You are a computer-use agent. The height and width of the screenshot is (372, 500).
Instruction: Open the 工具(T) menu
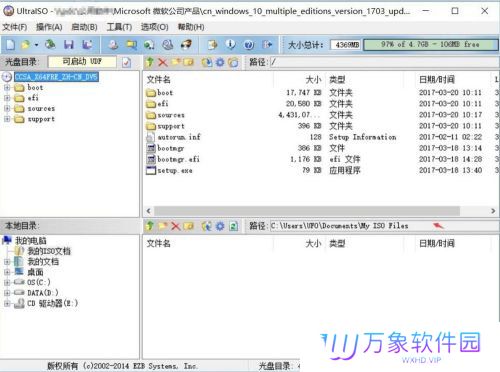click(x=119, y=27)
